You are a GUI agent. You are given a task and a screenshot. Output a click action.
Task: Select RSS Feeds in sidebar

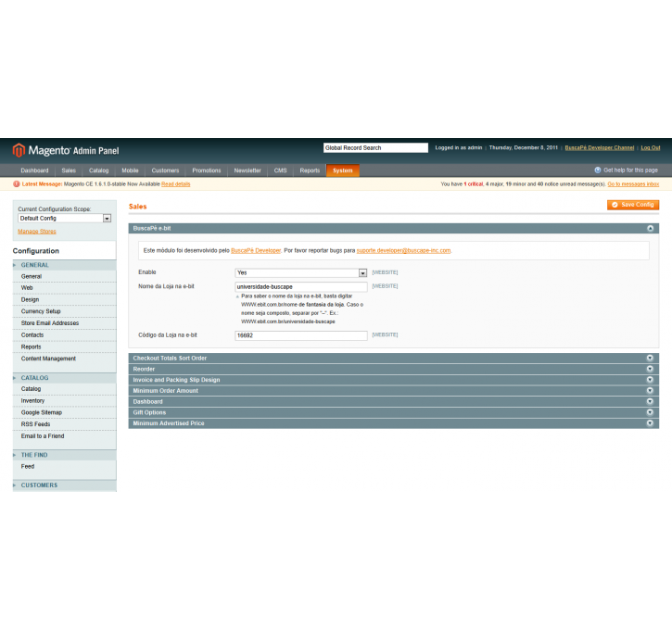click(35, 424)
